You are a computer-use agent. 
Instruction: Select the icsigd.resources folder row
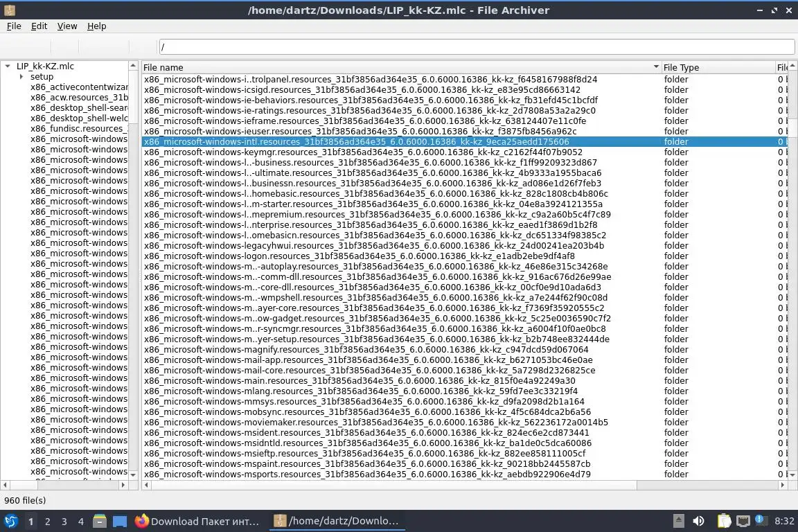[465, 89]
